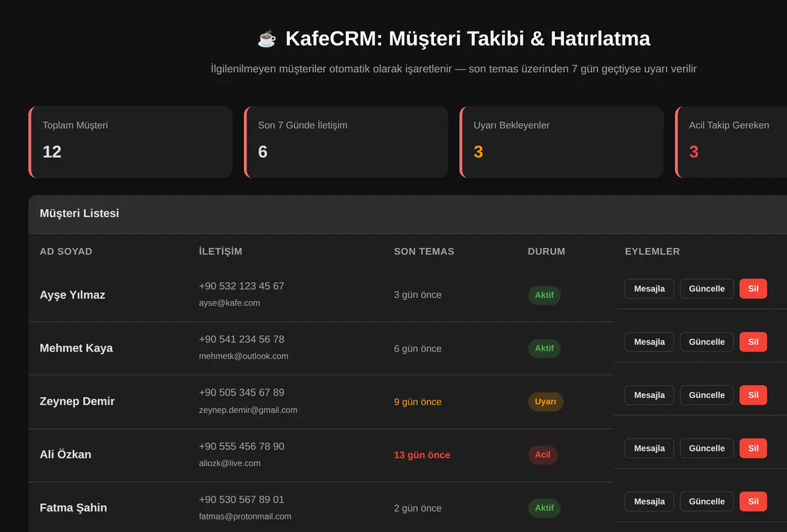This screenshot has width=787, height=532.
Task: Click the Müşteri Listesi panel heading
Action: click(79, 213)
